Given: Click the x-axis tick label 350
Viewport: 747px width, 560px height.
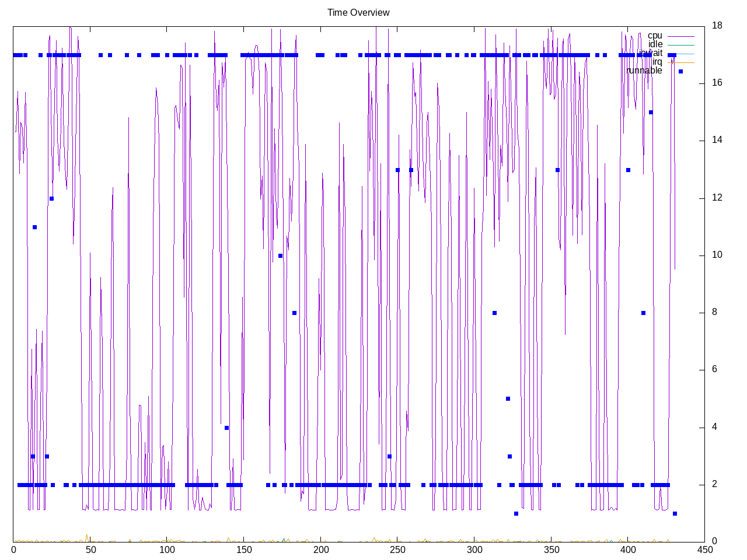Looking at the screenshot, I should tap(551, 549).
